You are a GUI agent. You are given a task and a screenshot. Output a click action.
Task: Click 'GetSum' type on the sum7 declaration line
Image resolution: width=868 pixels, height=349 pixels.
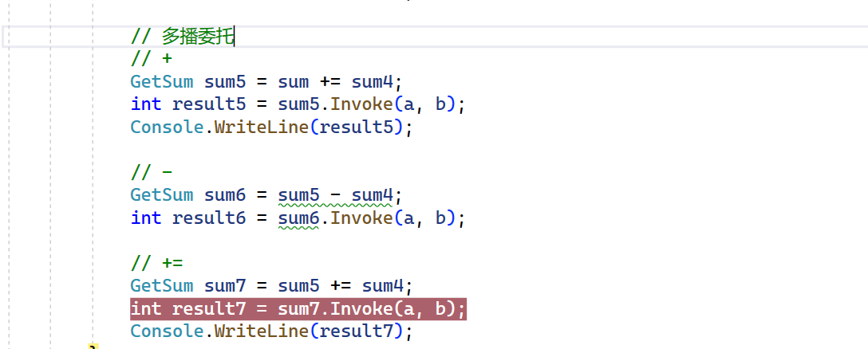click(x=162, y=286)
